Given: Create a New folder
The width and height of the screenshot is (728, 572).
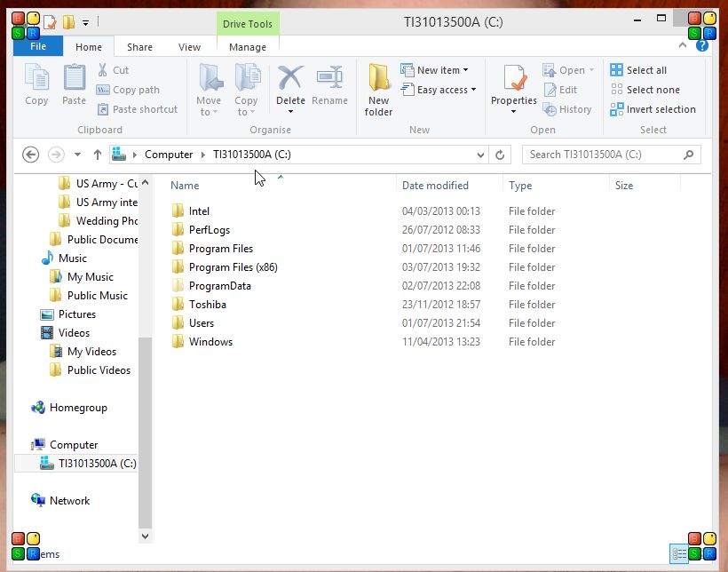Looking at the screenshot, I should tap(378, 90).
